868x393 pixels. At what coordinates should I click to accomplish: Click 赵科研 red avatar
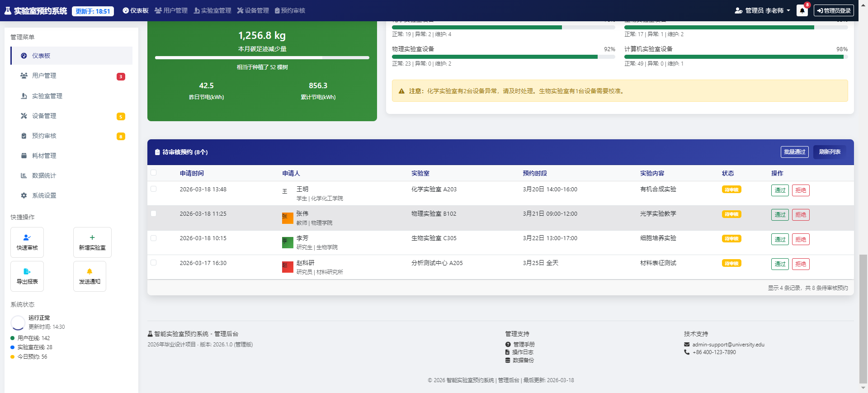(288, 267)
